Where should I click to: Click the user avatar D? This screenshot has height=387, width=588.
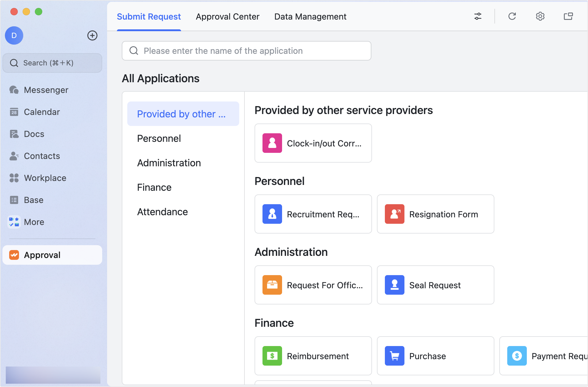click(14, 35)
